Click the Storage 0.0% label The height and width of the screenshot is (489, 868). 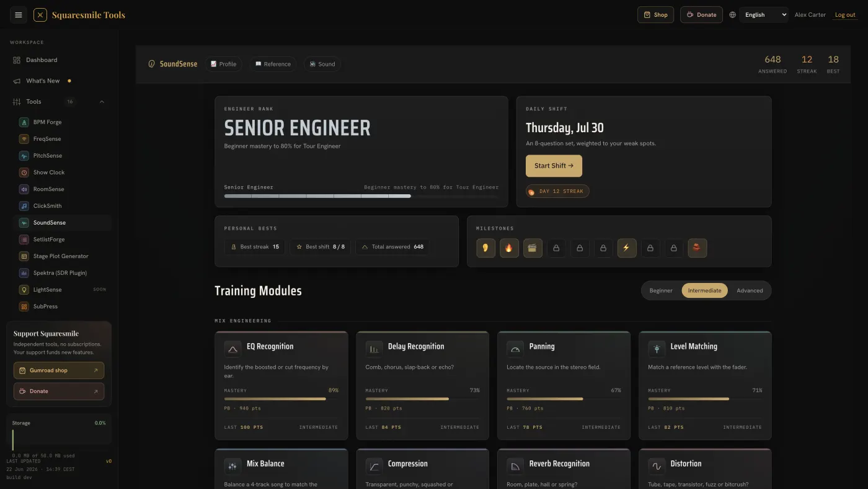click(x=100, y=423)
